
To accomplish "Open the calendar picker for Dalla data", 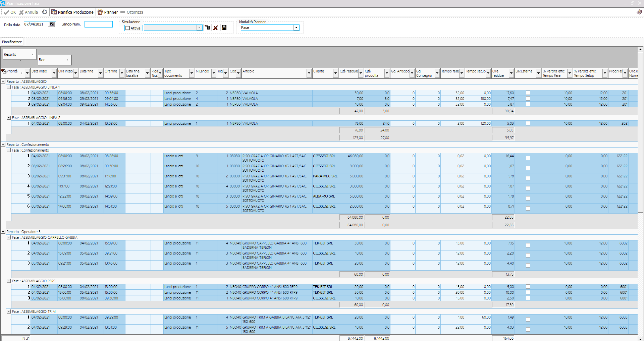I will tap(52, 24).
